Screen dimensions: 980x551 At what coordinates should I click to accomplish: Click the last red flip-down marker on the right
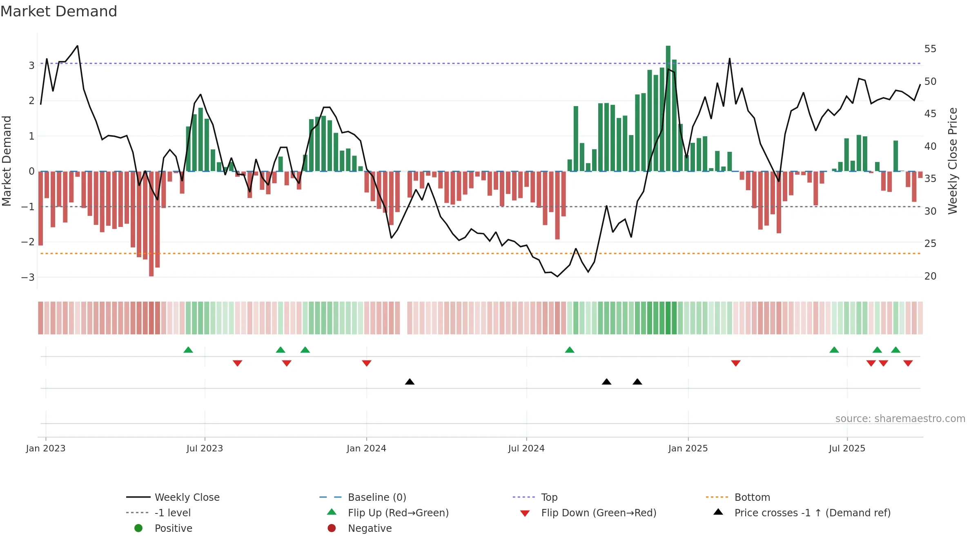[x=908, y=363]
